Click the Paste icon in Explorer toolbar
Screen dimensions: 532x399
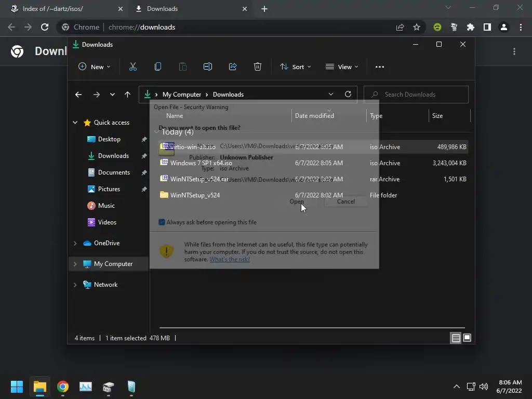point(182,67)
